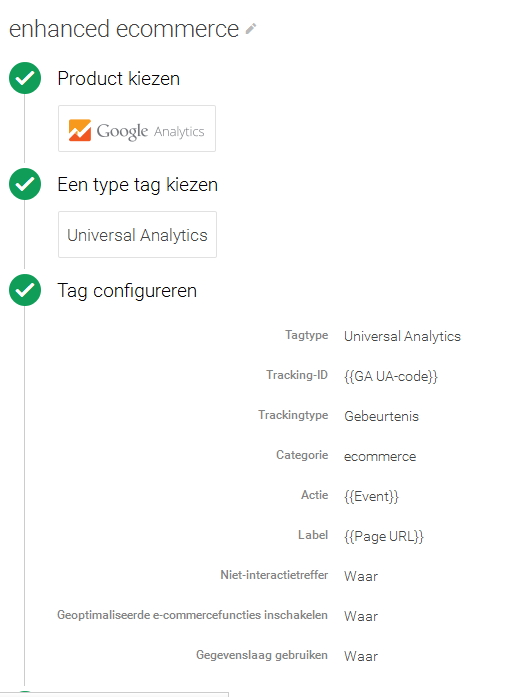Select the Google Analytics product card
Screen dimensions: 506x697
[x=137, y=128]
